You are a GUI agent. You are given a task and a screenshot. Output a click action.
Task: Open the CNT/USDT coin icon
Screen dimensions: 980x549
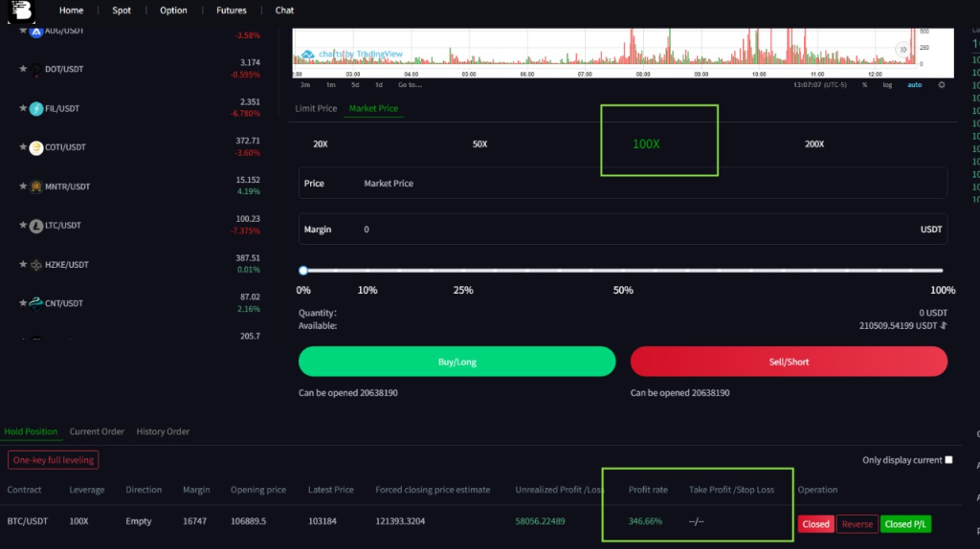pyautogui.click(x=36, y=303)
